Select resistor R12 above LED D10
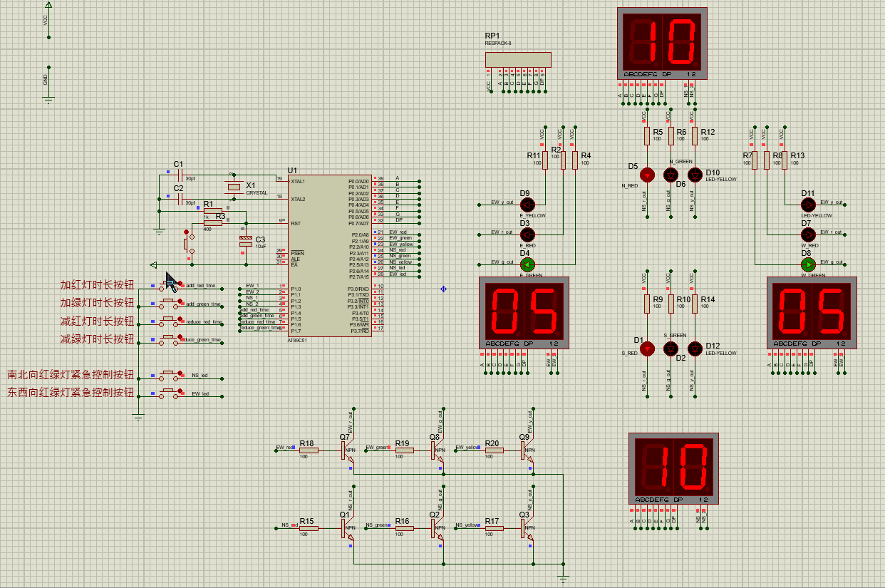 click(695, 136)
